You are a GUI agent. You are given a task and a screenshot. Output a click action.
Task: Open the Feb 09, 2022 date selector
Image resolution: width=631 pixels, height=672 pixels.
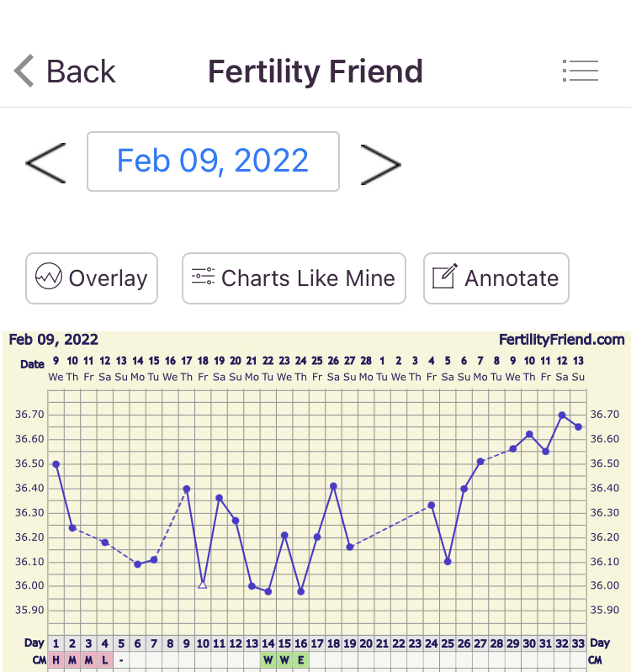coord(213,161)
